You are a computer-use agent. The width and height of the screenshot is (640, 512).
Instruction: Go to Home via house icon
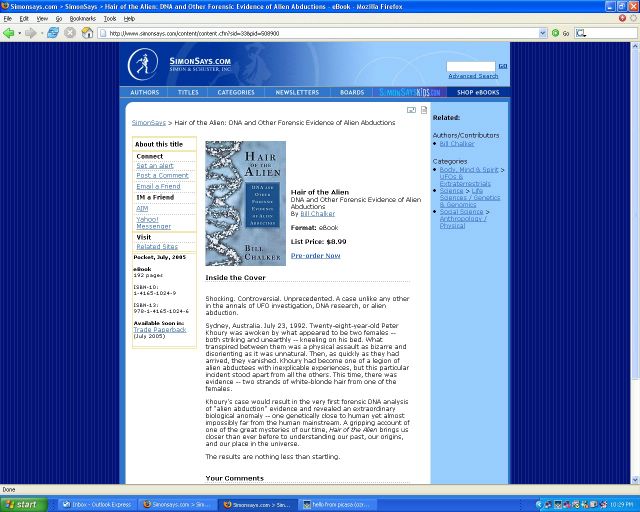[87, 33]
